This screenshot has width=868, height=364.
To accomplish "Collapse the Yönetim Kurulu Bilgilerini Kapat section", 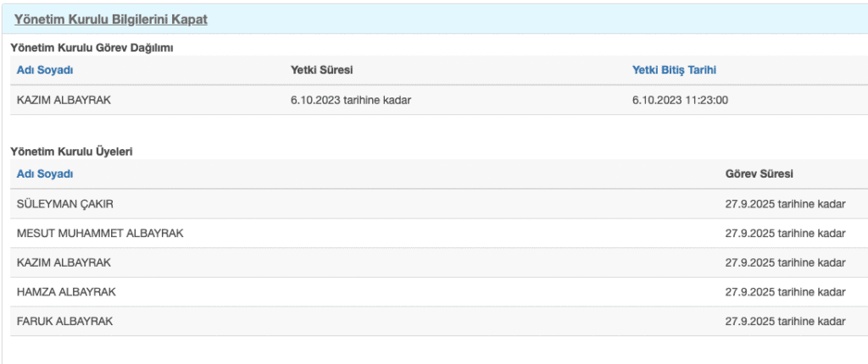I will click(x=111, y=19).
